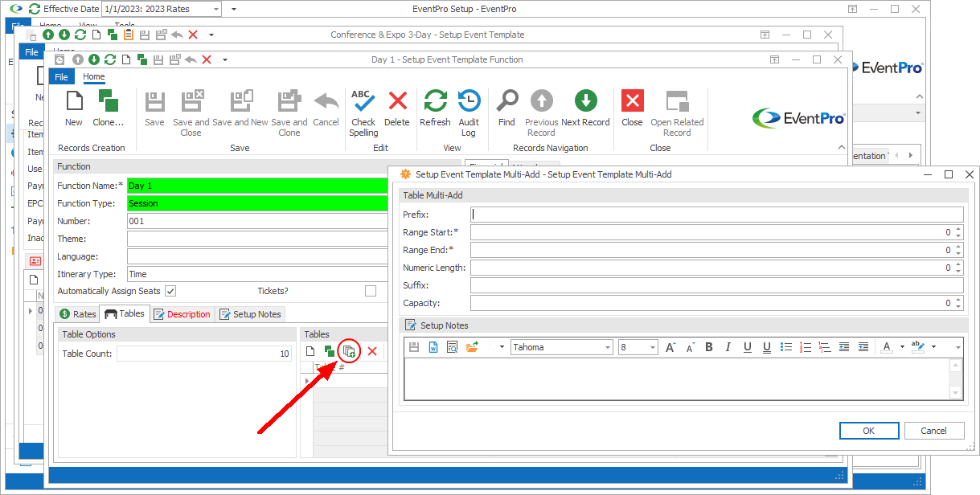Expand Conference & Expo quick access customize arrow
Viewport: 980px width, 495px height.
(x=211, y=35)
